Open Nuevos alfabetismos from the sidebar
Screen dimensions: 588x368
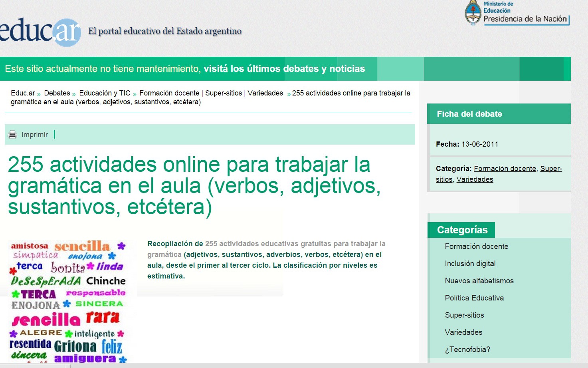pyautogui.click(x=479, y=280)
